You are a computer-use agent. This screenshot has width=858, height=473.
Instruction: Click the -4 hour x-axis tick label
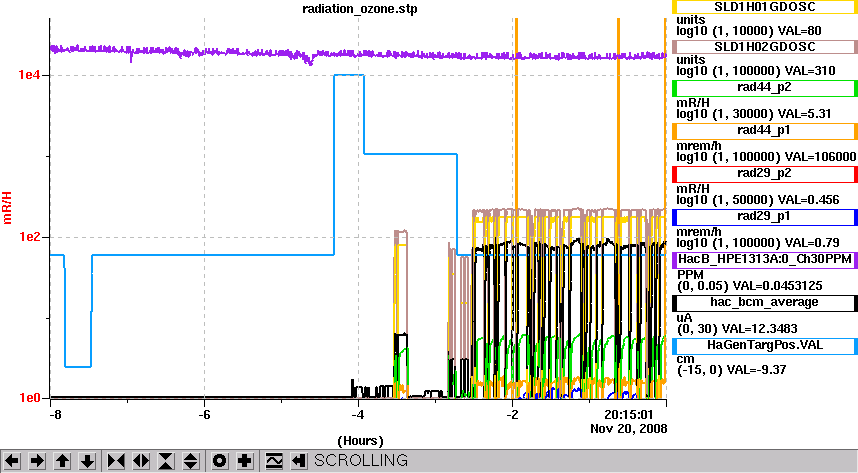pyautogui.click(x=358, y=415)
